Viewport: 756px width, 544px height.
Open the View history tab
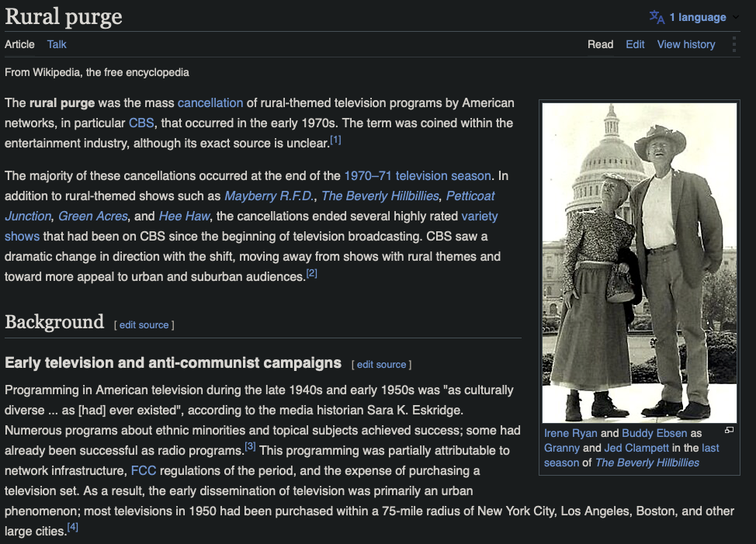click(686, 44)
